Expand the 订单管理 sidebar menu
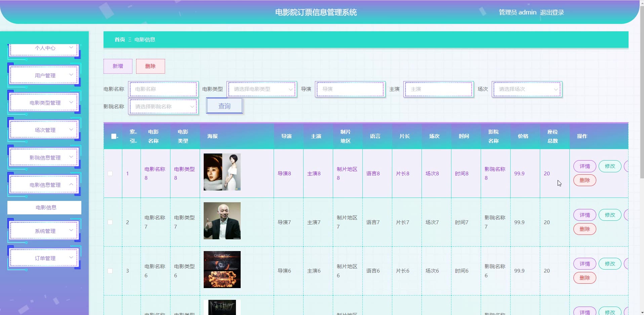Screen dimensions: 644x315 (44, 258)
